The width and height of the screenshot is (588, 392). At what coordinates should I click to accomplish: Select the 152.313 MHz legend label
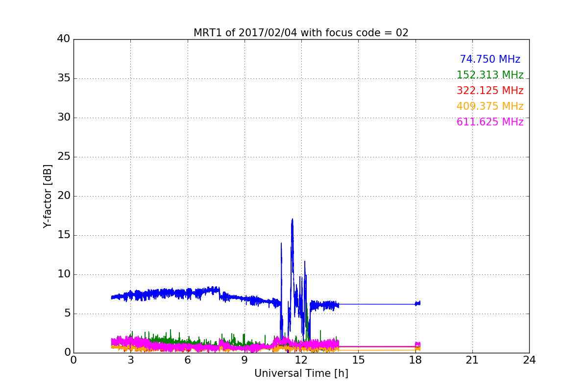[x=490, y=75]
